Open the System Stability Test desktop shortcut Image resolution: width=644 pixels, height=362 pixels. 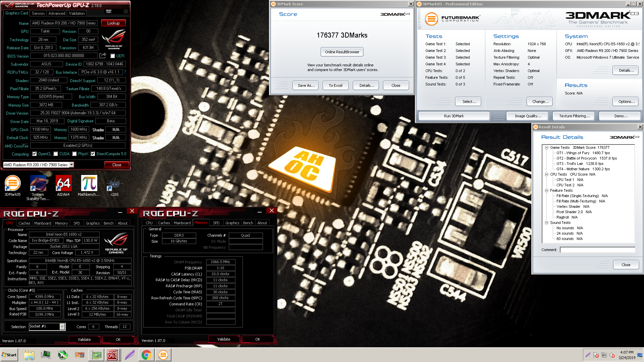(x=38, y=188)
